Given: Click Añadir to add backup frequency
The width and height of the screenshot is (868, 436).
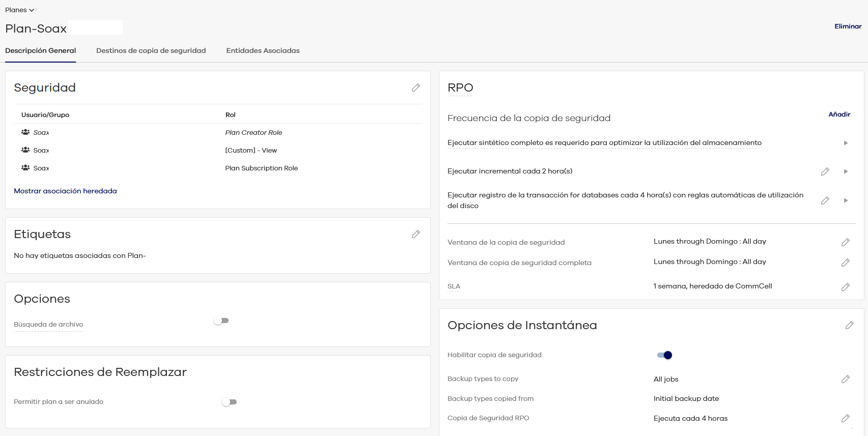Looking at the screenshot, I should [x=839, y=114].
